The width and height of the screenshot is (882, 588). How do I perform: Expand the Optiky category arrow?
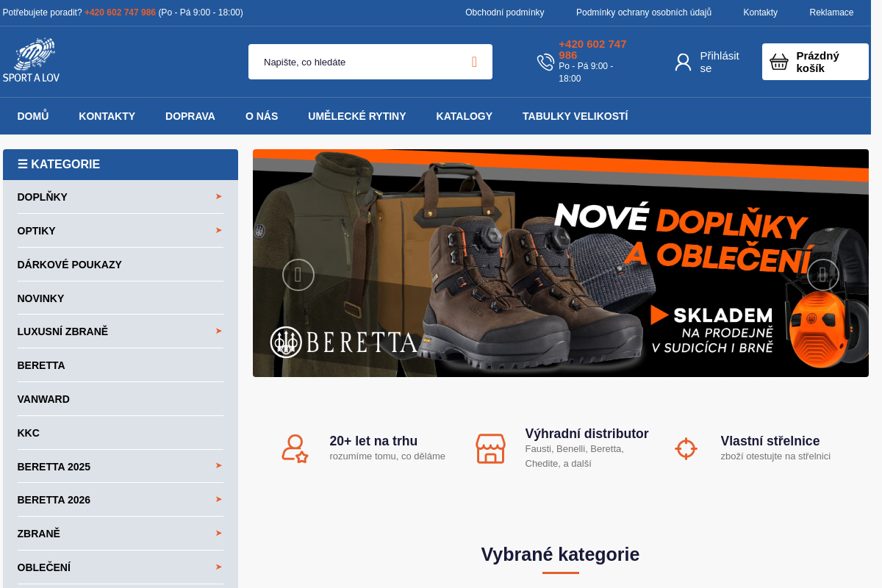click(x=218, y=230)
